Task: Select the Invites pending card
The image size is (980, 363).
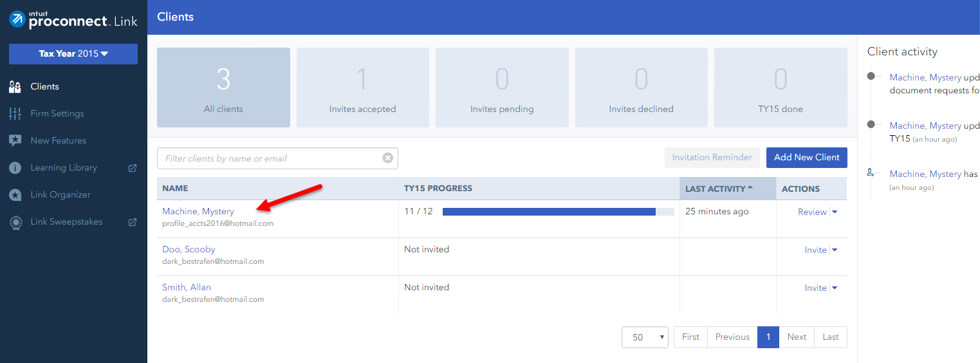Action: point(502,88)
